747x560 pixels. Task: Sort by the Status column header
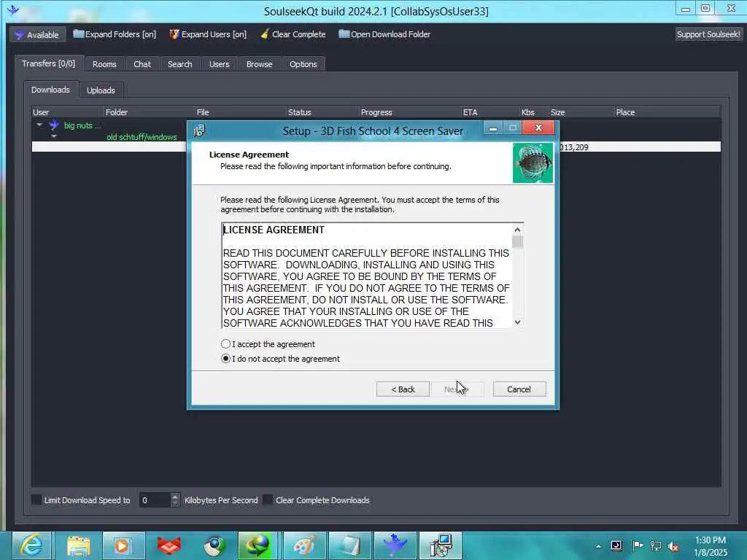coord(322,112)
